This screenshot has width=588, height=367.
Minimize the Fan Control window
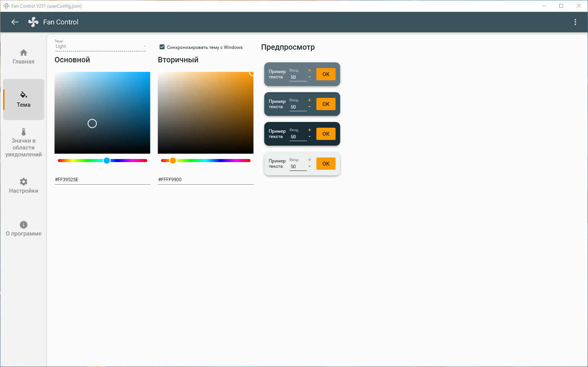point(544,6)
